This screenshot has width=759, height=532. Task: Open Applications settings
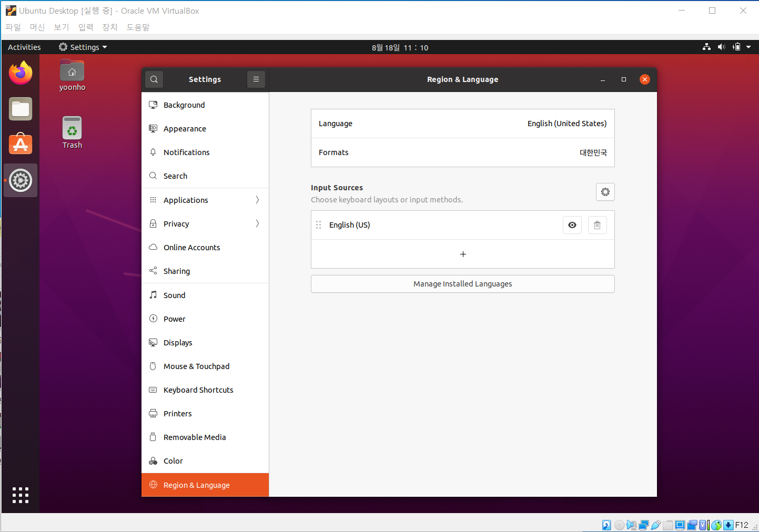click(x=205, y=200)
